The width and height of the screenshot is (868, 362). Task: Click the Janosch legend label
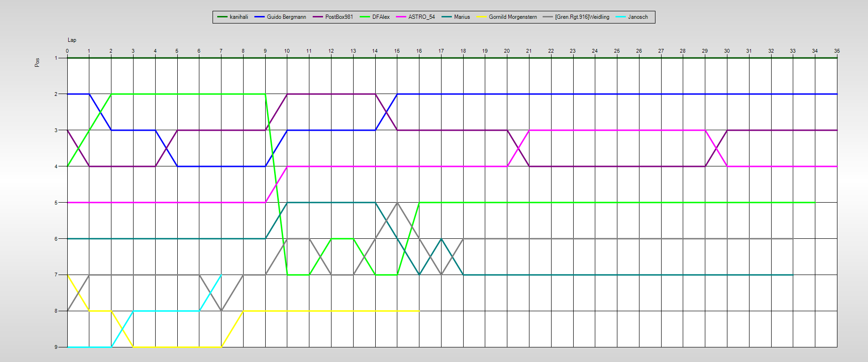(x=638, y=17)
